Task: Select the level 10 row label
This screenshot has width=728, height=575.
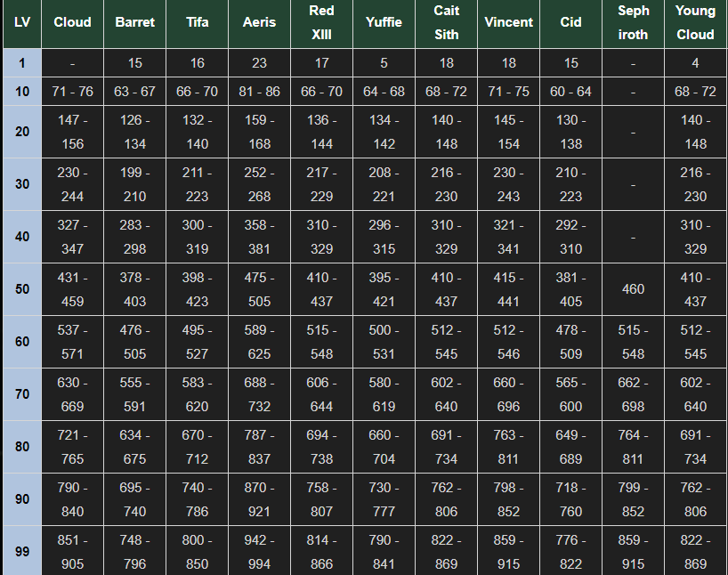Action: (22, 92)
